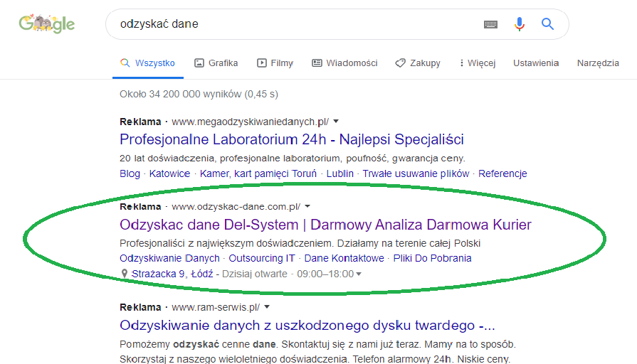The width and height of the screenshot is (637, 364).
Task: Click the blue magnifier search button
Action: coord(547,24)
